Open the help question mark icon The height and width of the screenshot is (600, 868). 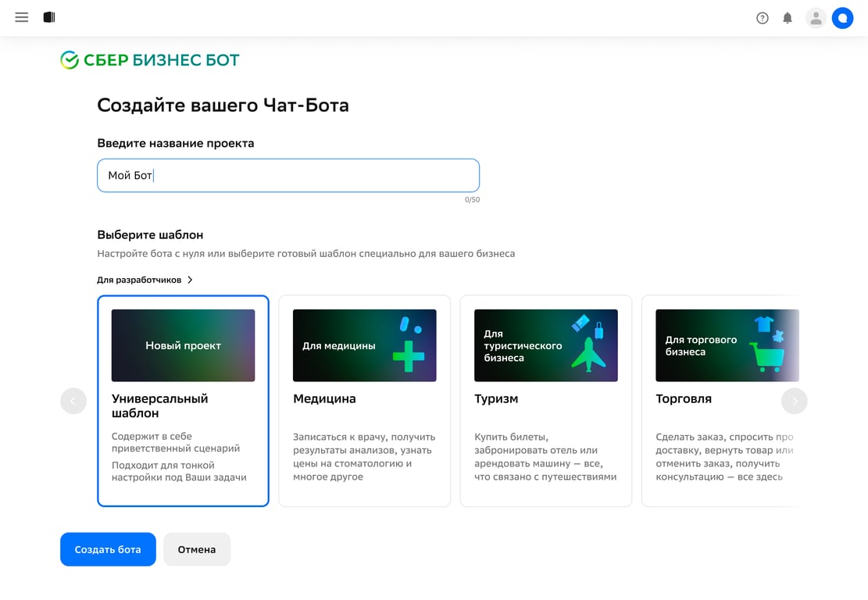[x=763, y=18]
